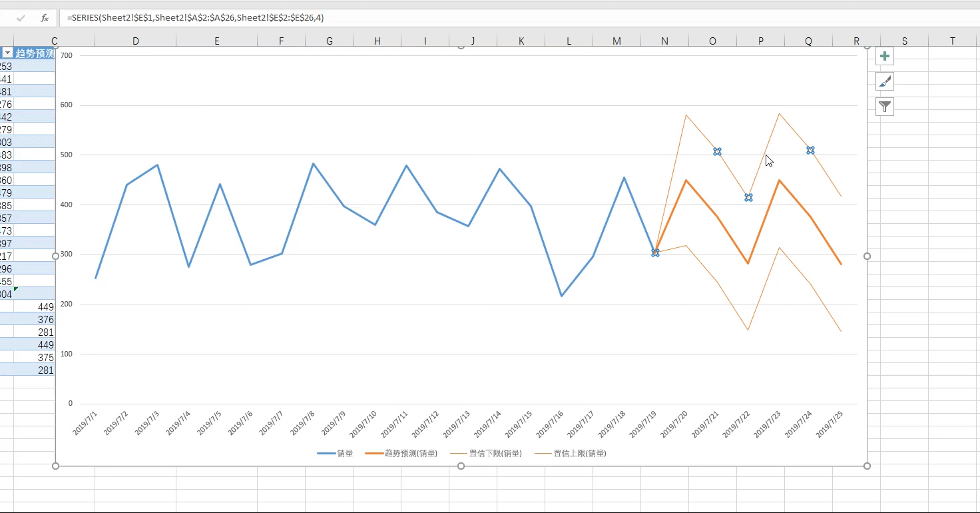Click the 销量 legend entry
Image resolution: width=980 pixels, height=513 pixels.
[x=335, y=453]
